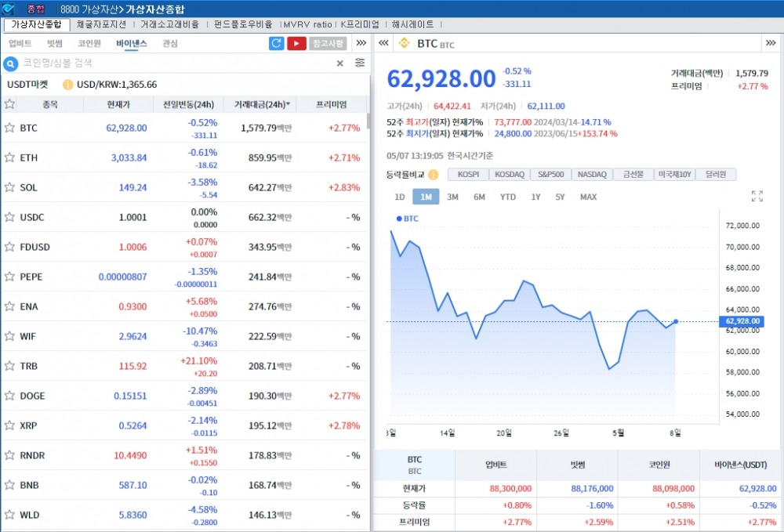Select the 업비트 exchange tab
This screenshot has height=532, width=784.
[20, 43]
